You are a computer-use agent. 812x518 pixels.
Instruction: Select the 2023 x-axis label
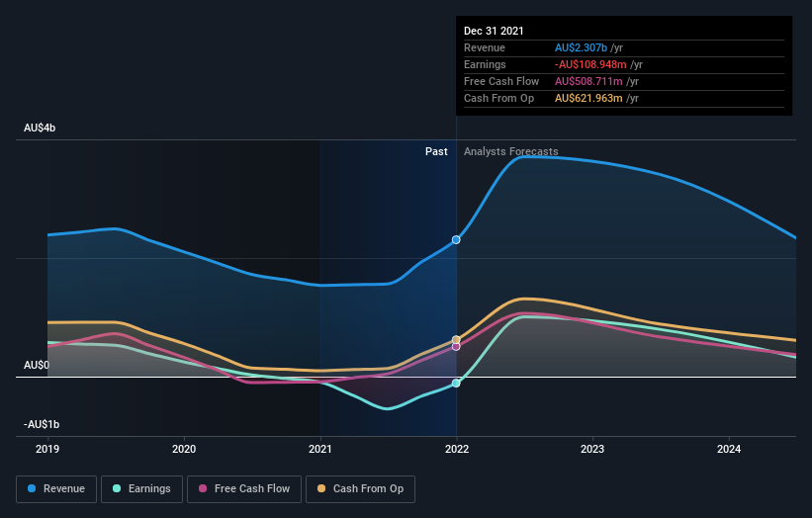592,449
